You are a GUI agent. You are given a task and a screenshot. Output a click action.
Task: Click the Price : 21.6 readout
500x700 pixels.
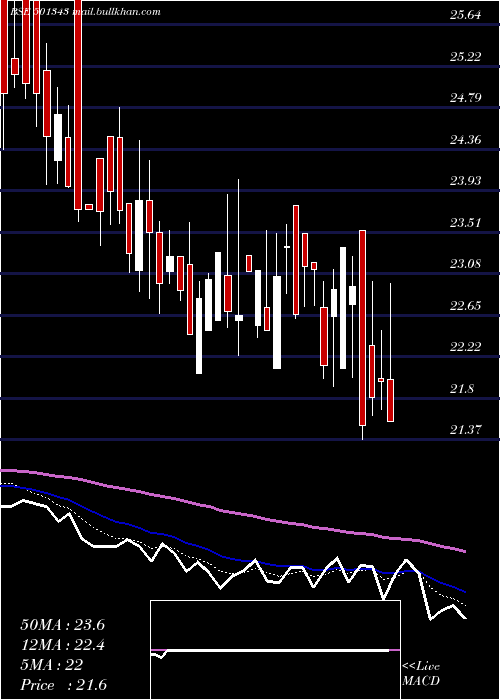pos(63,685)
